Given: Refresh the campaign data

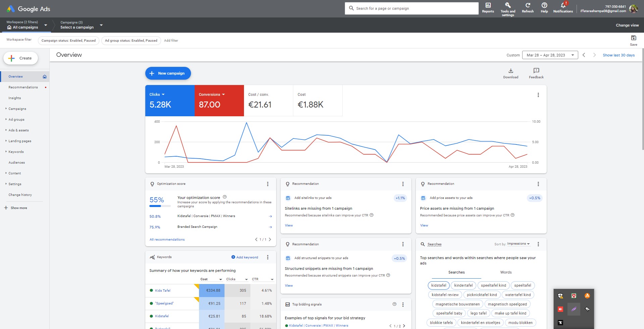Looking at the screenshot, I should pos(527,8).
